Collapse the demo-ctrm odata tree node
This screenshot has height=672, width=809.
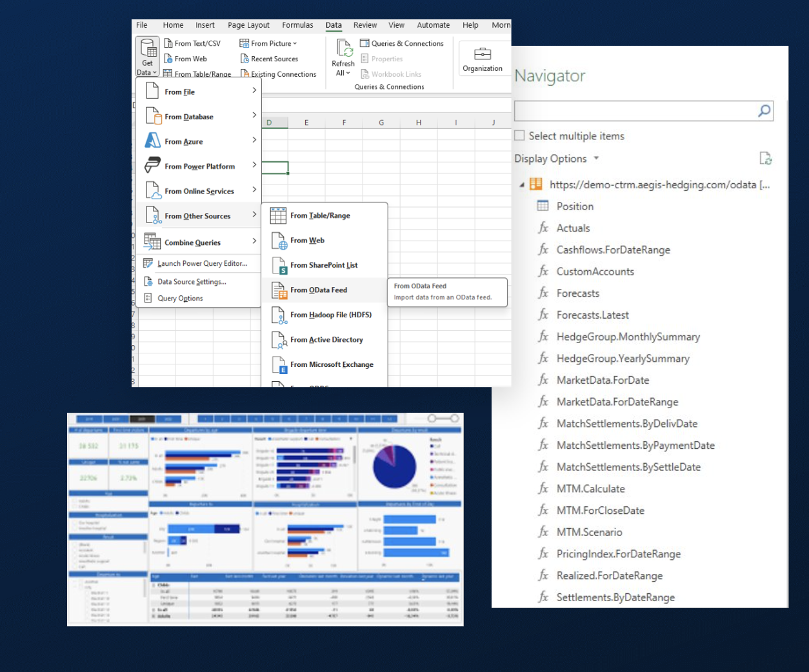point(522,185)
